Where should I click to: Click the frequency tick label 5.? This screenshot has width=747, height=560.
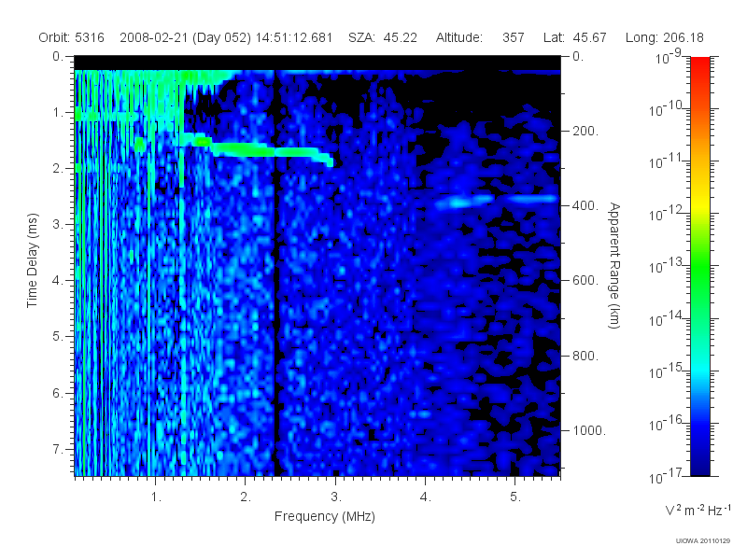[515, 497]
